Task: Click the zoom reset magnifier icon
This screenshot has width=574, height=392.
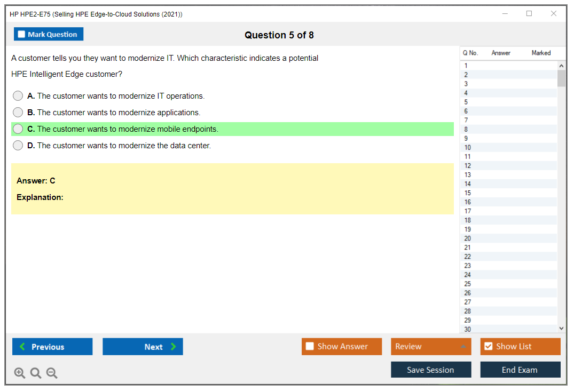Action: point(36,373)
